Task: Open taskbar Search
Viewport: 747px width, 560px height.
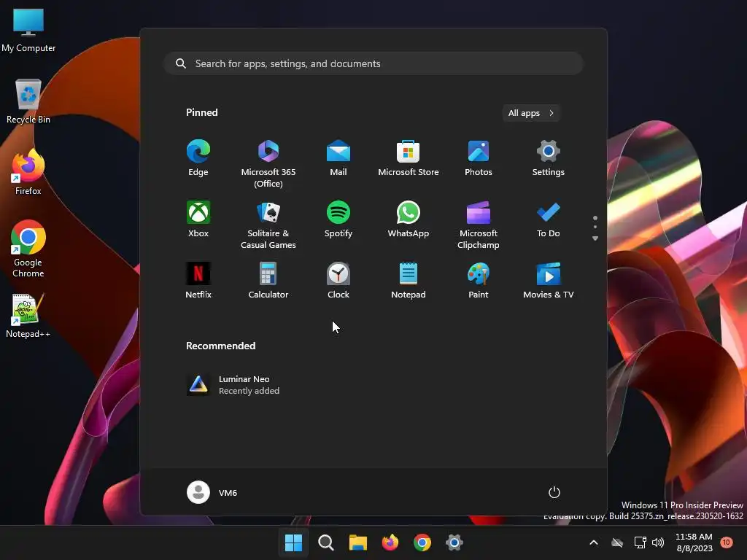Action: tap(326, 542)
